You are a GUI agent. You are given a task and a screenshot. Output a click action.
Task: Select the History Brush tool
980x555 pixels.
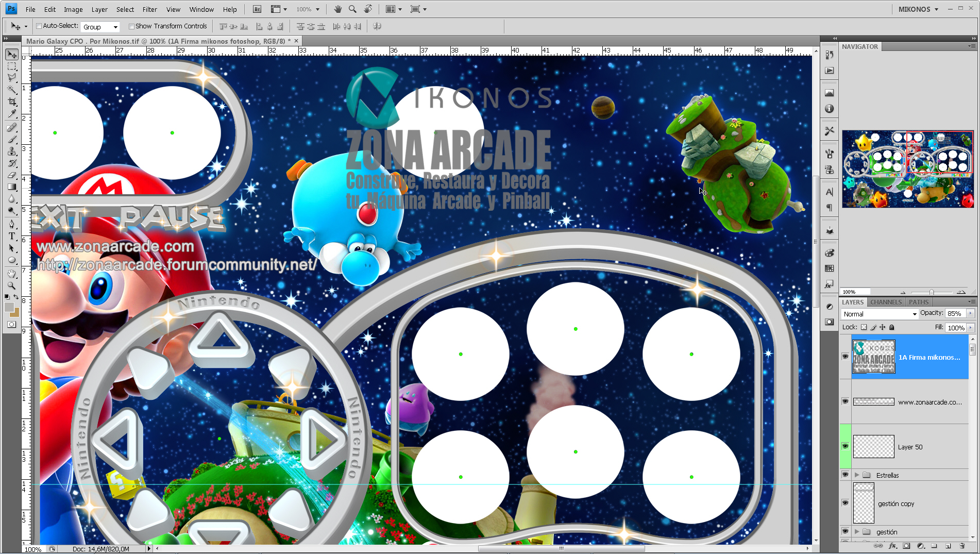(12, 163)
